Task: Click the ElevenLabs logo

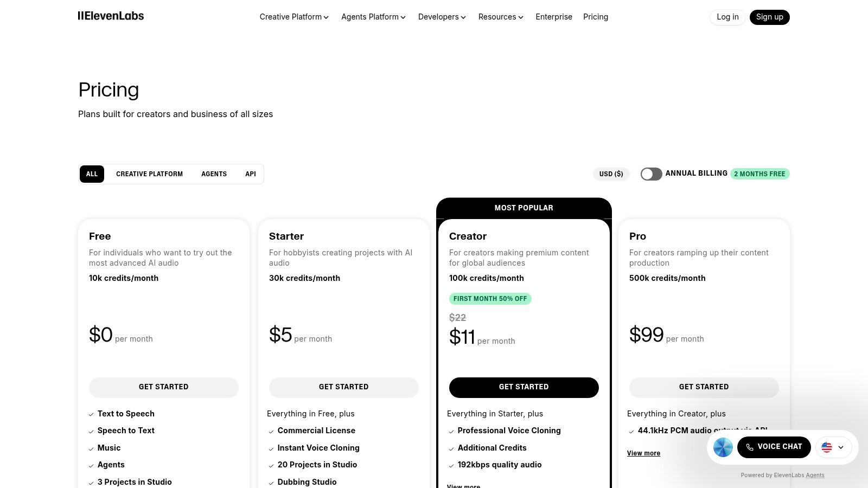Action: 111,16
